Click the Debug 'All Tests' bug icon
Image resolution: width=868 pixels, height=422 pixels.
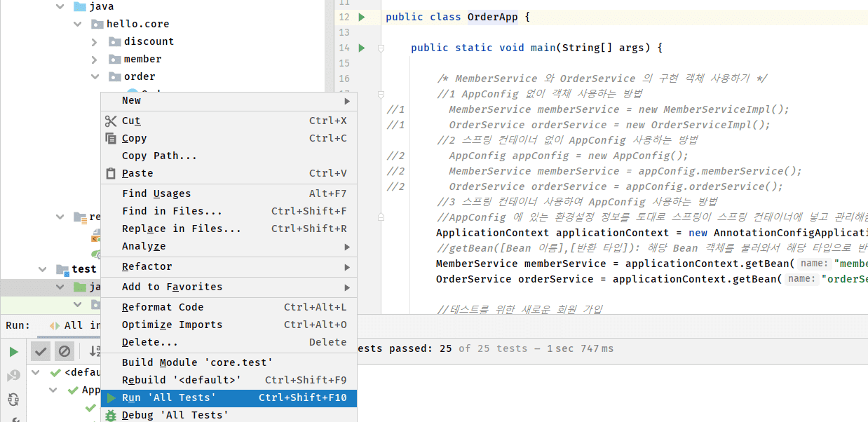tap(111, 415)
